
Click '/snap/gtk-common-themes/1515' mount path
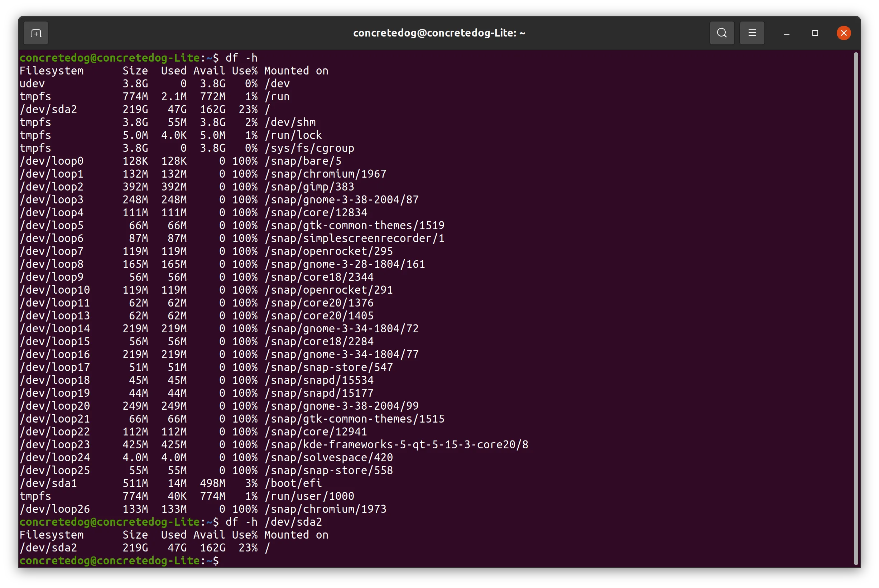[x=354, y=419]
